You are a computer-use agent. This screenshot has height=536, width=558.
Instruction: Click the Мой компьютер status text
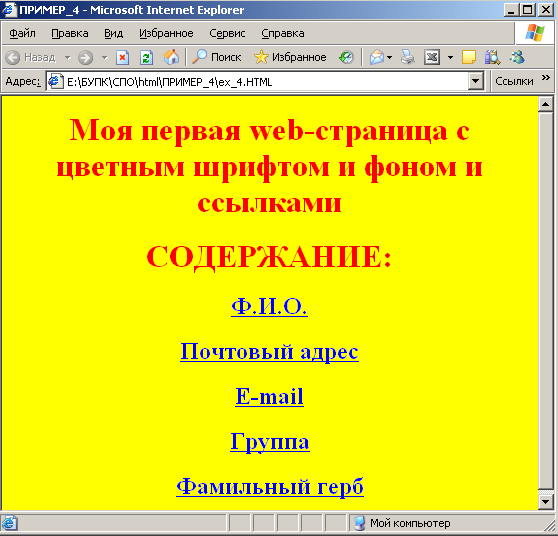(410, 523)
